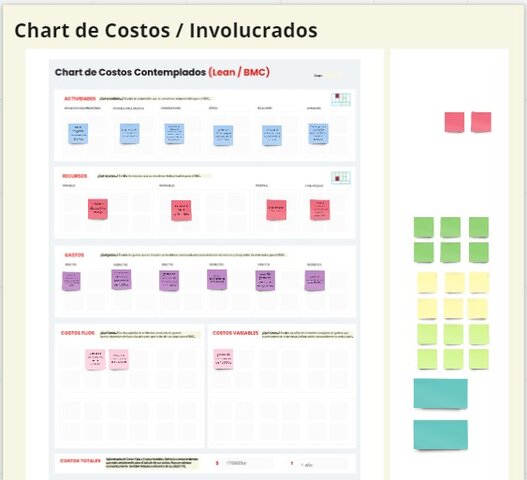The width and height of the screenshot is (527, 480).
Task: Select the COSTOS FIJOS section heading
Action: point(78,333)
